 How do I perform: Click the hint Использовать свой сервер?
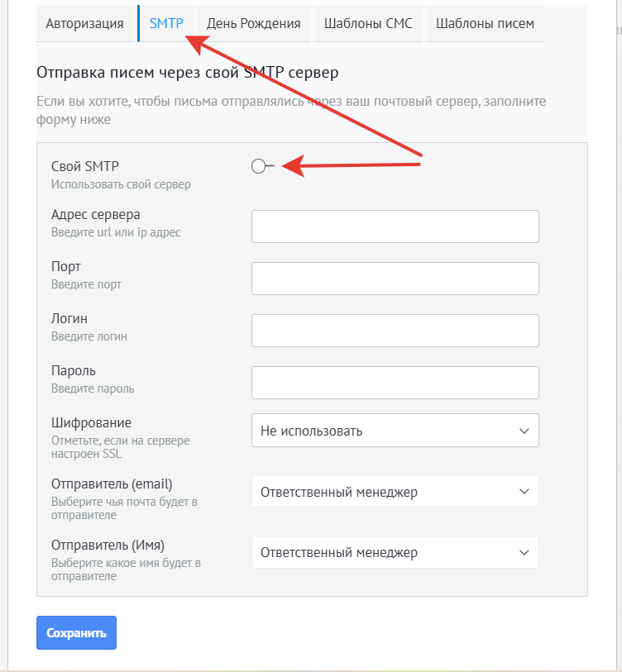click(x=121, y=184)
